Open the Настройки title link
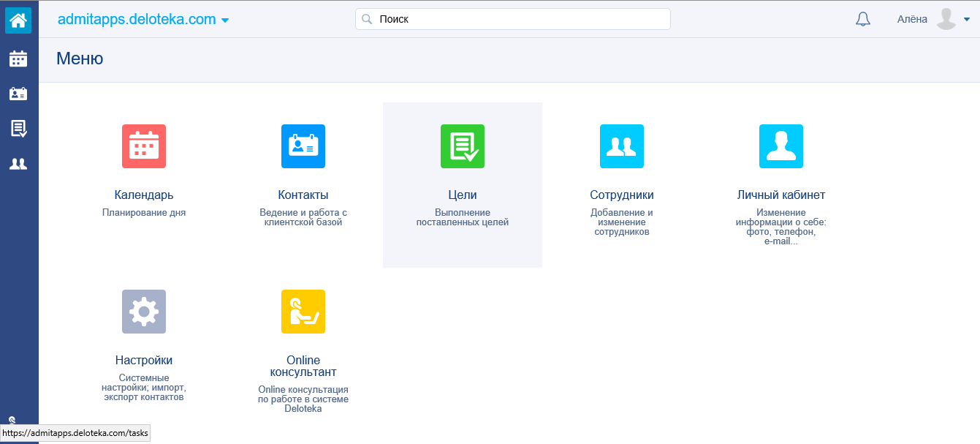Viewport: 980px width, 444px height. click(144, 361)
